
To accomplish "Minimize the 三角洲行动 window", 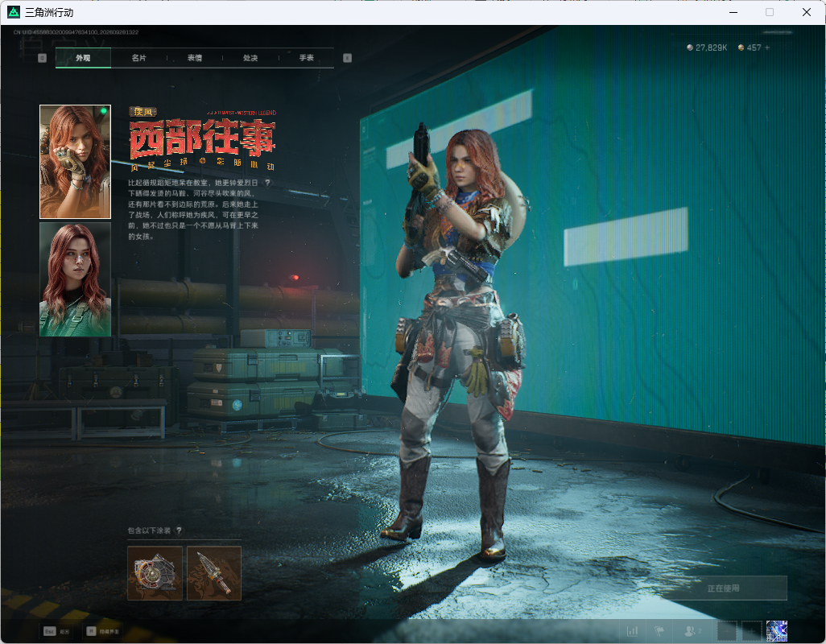I will [x=733, y=12].
